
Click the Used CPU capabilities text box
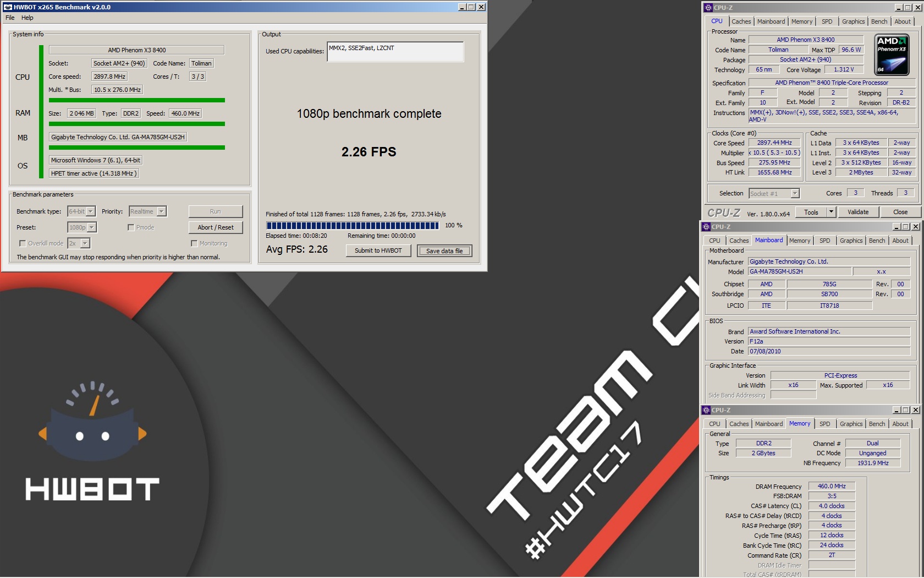point(395,52)
